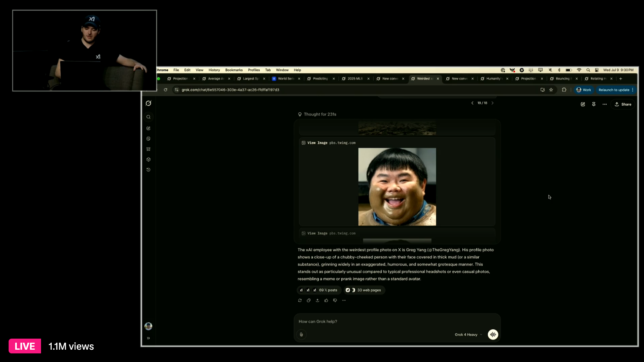Open the View menu in menu bar
Viewport: 644px width, 362px height.
coord(199,70)
